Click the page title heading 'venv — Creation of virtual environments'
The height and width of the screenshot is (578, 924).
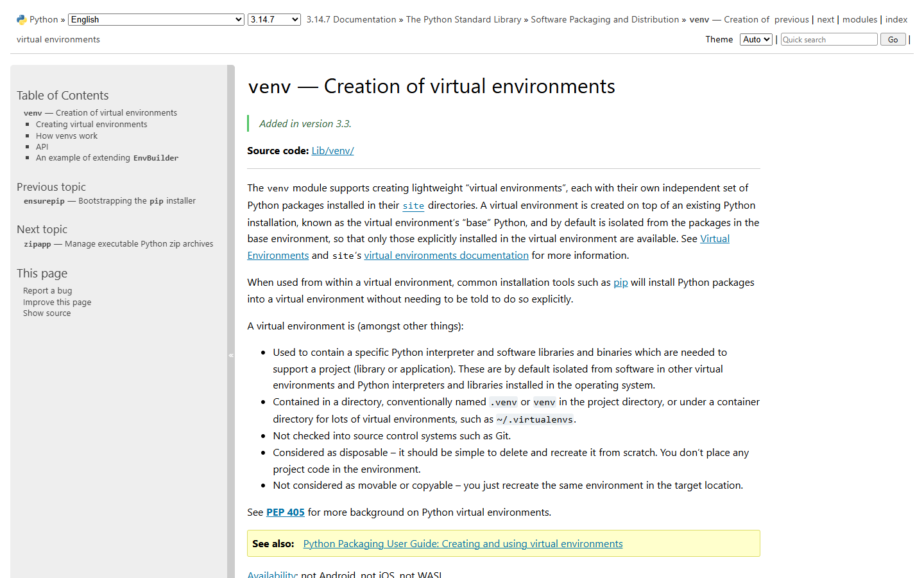(431, 86)
